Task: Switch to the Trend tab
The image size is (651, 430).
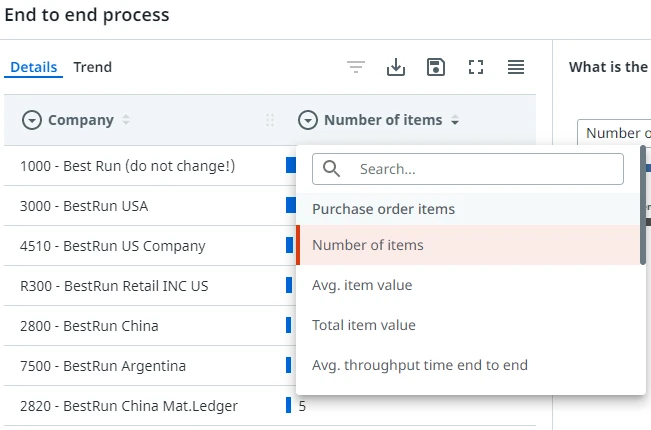Action: point(93,67)
